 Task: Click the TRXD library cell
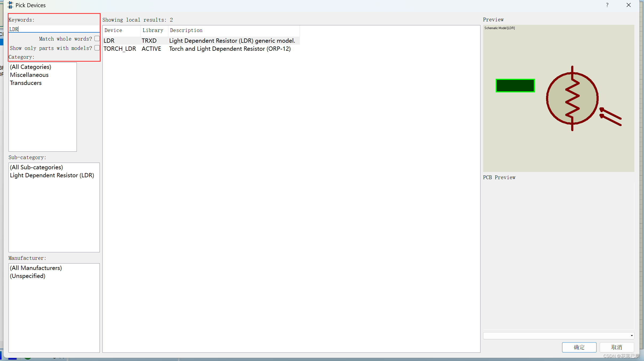(149, 41)
